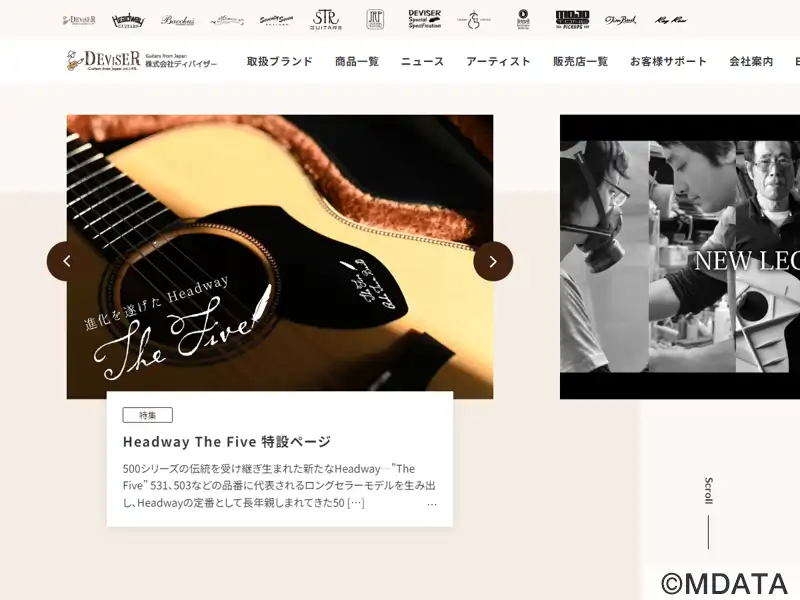The width and height of the screenshot is (800, 600).
Task: Open The Five guitar slide image
Action: coord(280,257)
